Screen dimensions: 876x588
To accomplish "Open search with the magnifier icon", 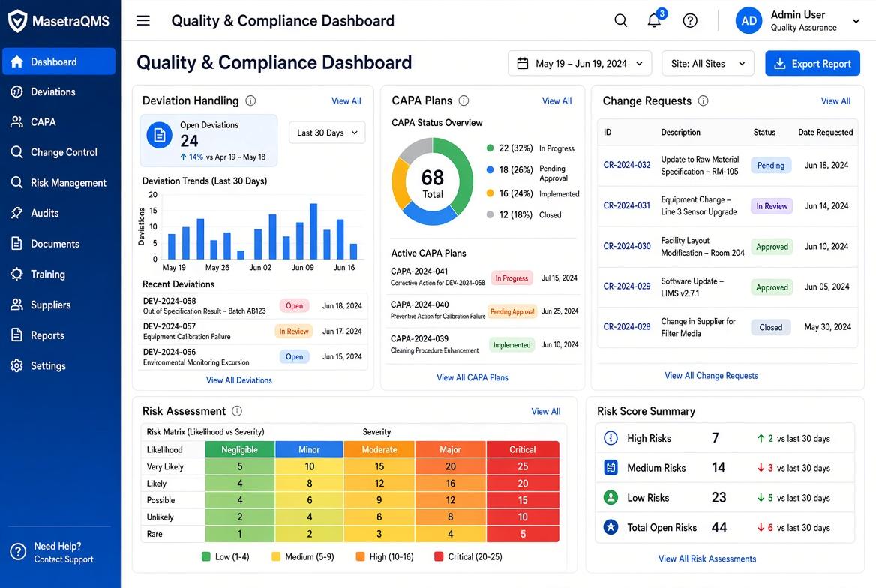I will pyautogui.click(x=621, y=21).
